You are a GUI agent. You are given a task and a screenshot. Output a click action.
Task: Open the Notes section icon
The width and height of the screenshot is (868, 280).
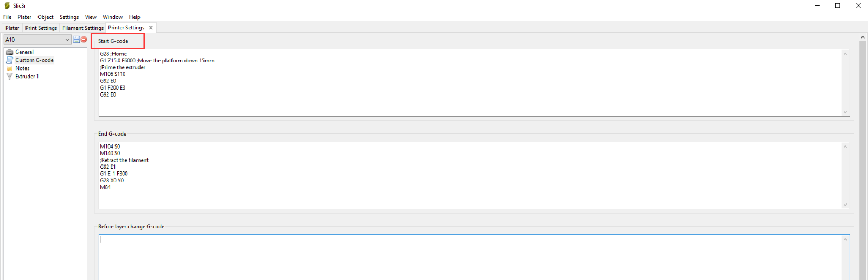(9, 68)
